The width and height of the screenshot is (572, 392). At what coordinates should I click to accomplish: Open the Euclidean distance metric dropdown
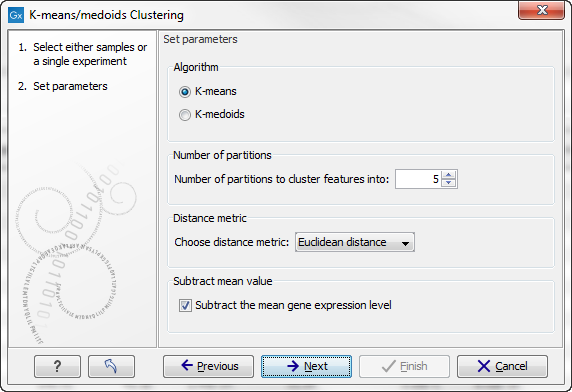[x=355, y=242]
